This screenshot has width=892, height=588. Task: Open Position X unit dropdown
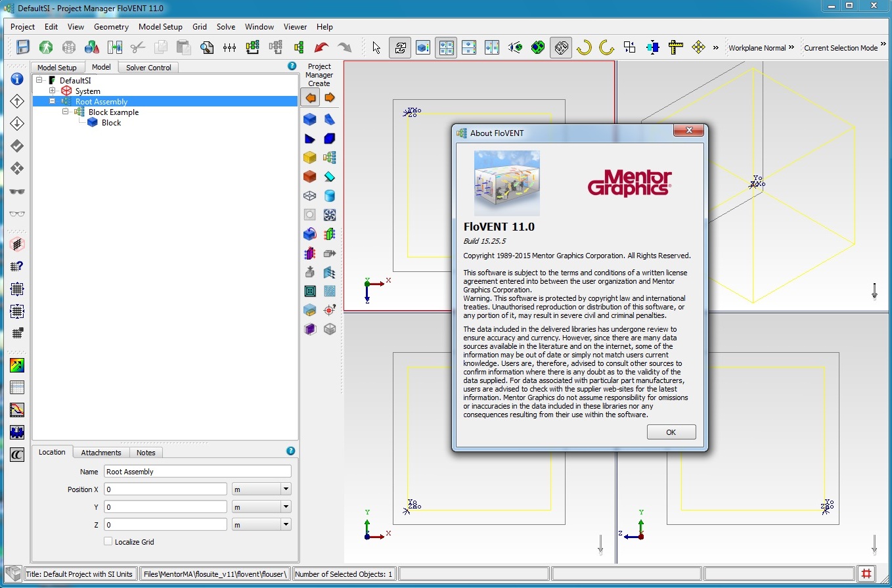(286, 489)
